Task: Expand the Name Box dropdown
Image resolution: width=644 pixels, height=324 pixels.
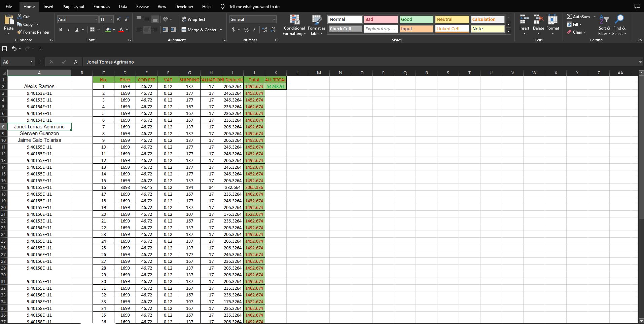Action: [31, 62]
